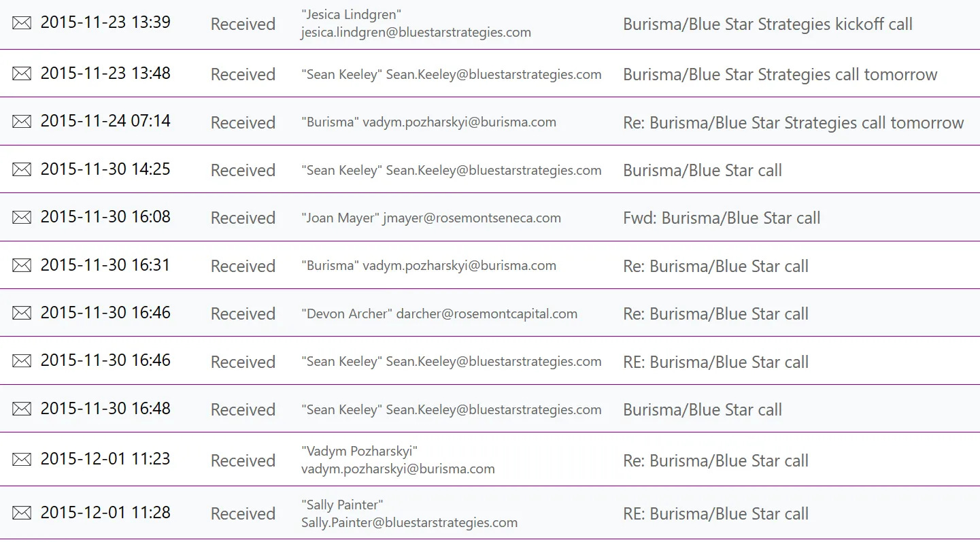Click Sean Keeley sender in 16:48 row
This screenshot has height=542, width=980.
[x=452, y=410]
